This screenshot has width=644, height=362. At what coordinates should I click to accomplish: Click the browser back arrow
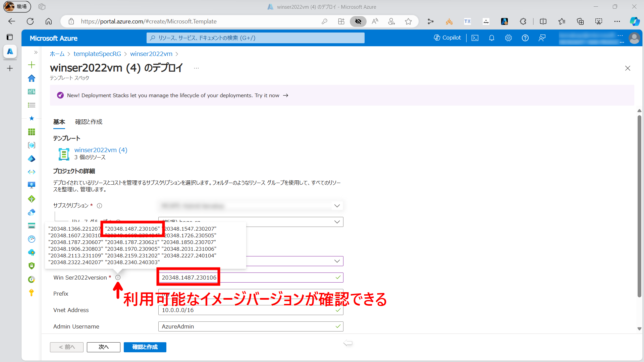point(12,21)
